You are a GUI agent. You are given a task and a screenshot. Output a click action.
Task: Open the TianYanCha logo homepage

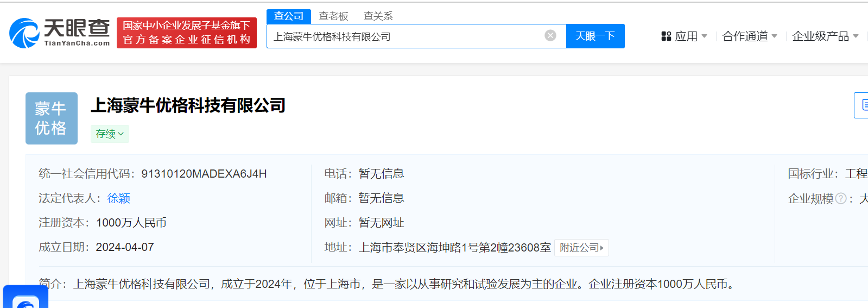click(59, 33)
